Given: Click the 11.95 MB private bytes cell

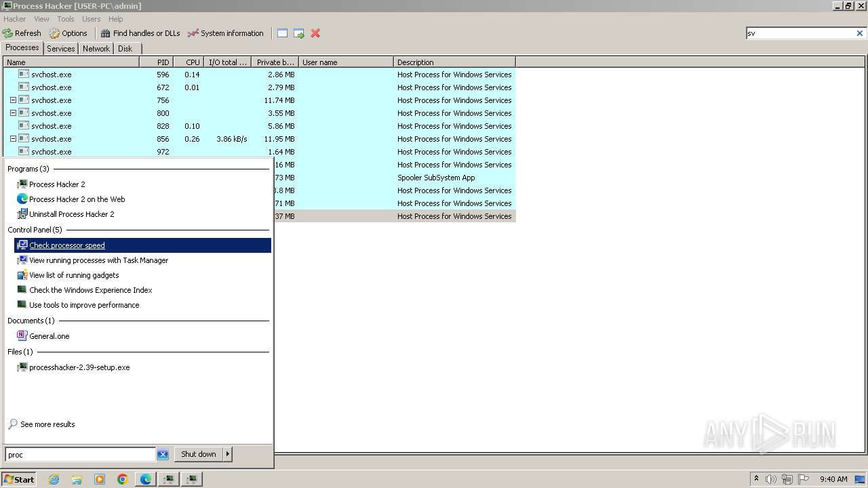Looking at the screenshot, I should click(x=279, y=139).
